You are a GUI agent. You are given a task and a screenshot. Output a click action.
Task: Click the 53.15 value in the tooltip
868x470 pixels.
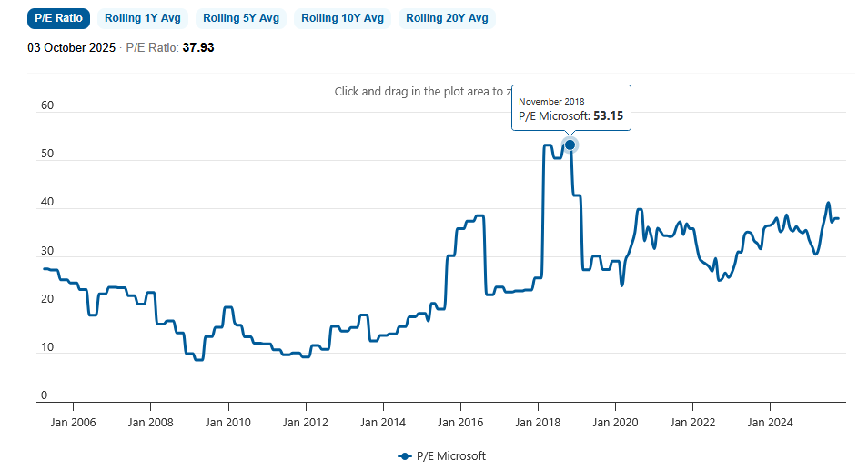(609, 116)
